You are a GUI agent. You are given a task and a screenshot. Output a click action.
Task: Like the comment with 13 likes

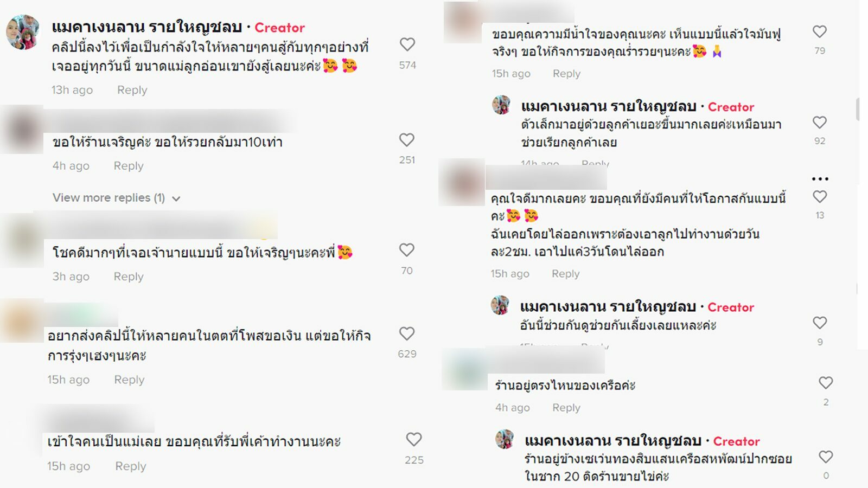[x=820, y=196]
